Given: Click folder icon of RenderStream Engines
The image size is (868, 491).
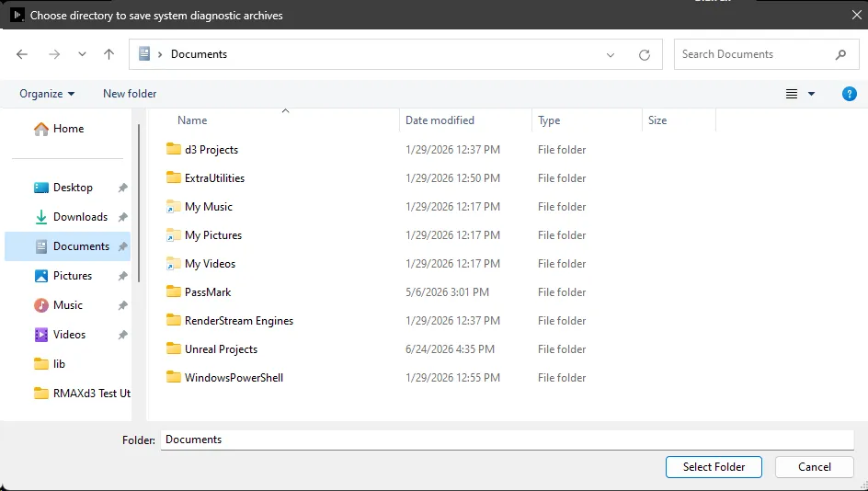Looking at the screenshot, I should click(173, 320).
